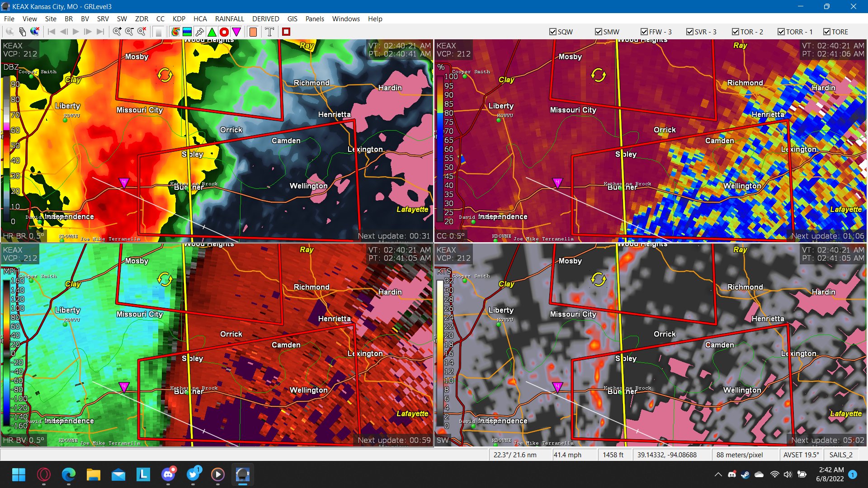Open the Site menu to change radar

pyautogui.click(x=50, y=19)
